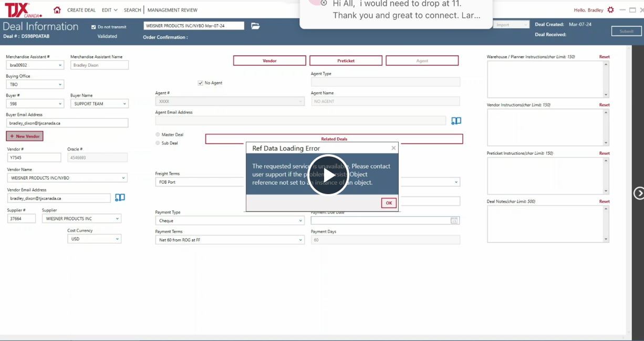Open the Buyer # 598 dropdown
This screenshot has height=341, width=644.
pyautogui.click(x=60, y=104)
